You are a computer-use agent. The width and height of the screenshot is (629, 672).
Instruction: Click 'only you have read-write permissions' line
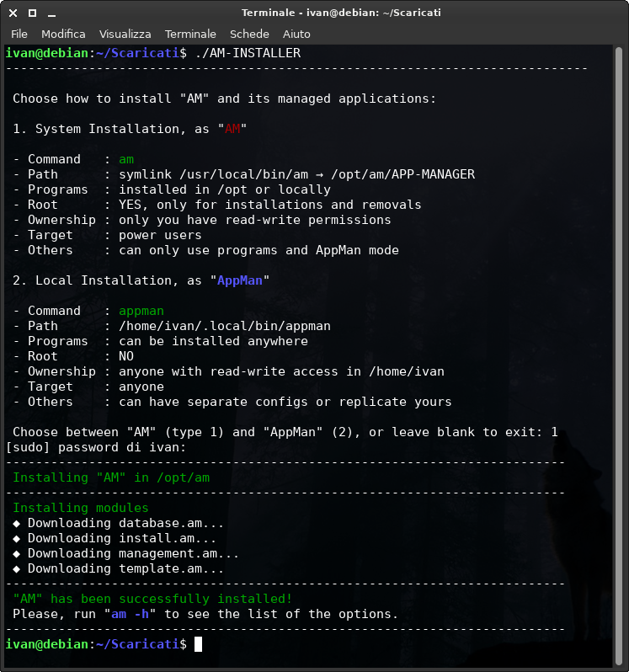tap(255, 220)
